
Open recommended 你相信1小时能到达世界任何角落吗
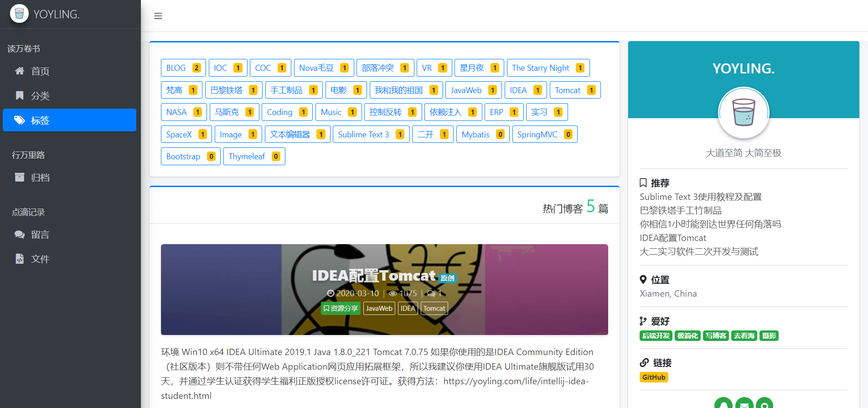710,224
